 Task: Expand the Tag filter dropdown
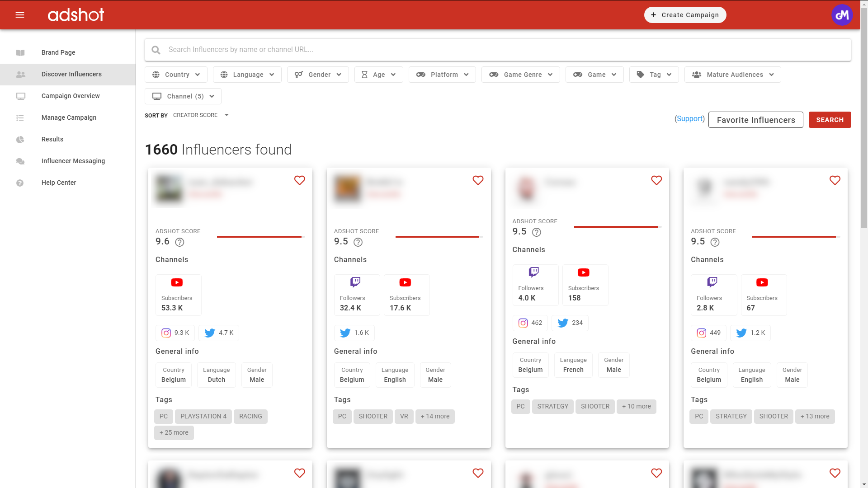[654, 75]
